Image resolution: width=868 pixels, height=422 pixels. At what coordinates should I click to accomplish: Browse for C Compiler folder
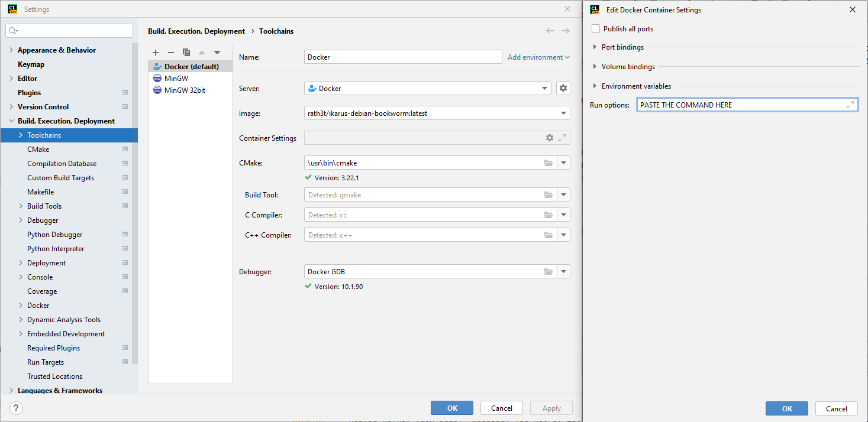pyautogui.click(x=548, y=215)
